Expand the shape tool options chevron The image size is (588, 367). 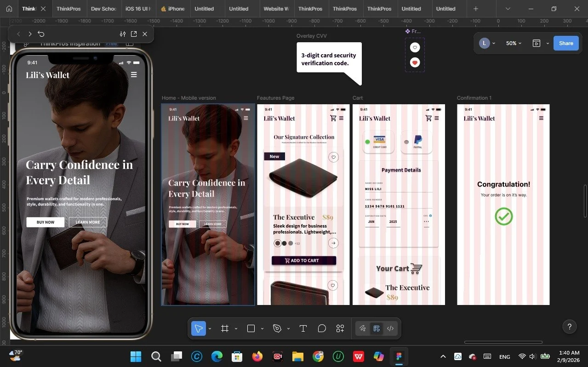tap(263, 329)
